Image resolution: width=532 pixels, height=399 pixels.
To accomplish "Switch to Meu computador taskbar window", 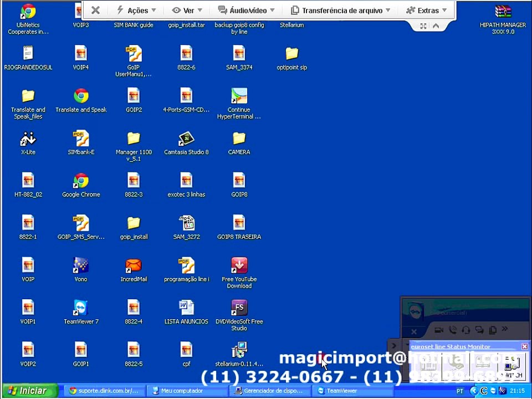I will click(x=187, y=391).
